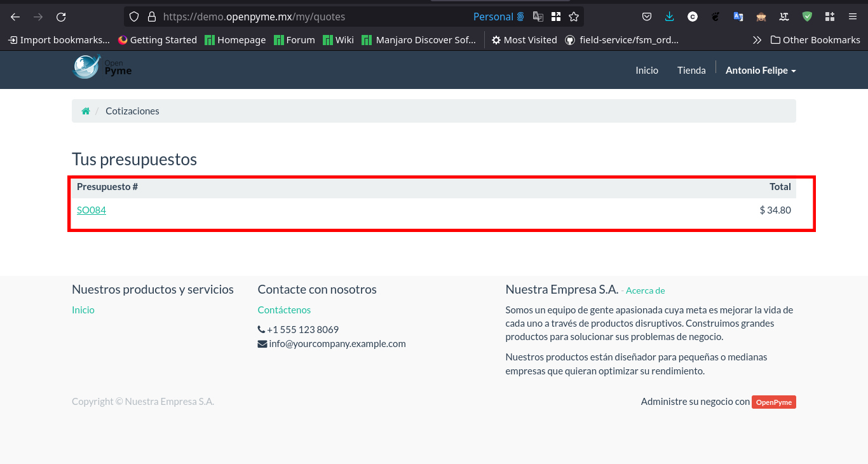
Task: Open Other Bookmarks folder
Action: coord(815,40)
